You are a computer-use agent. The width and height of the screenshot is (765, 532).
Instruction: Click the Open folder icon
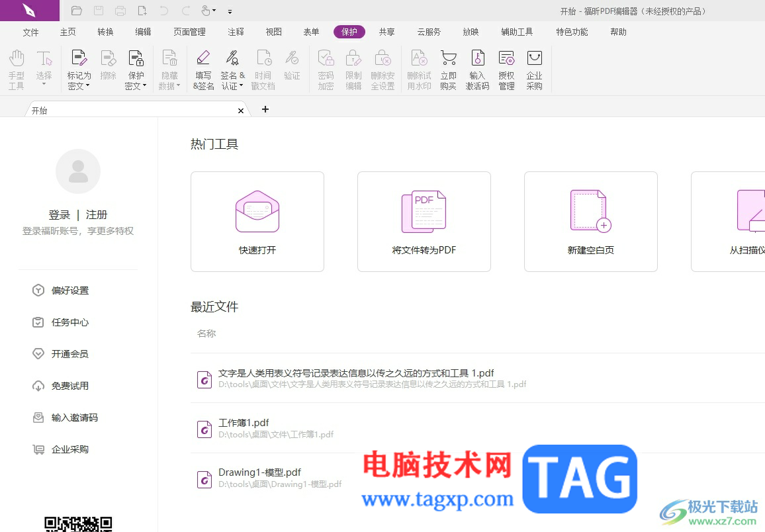point(77,11)
